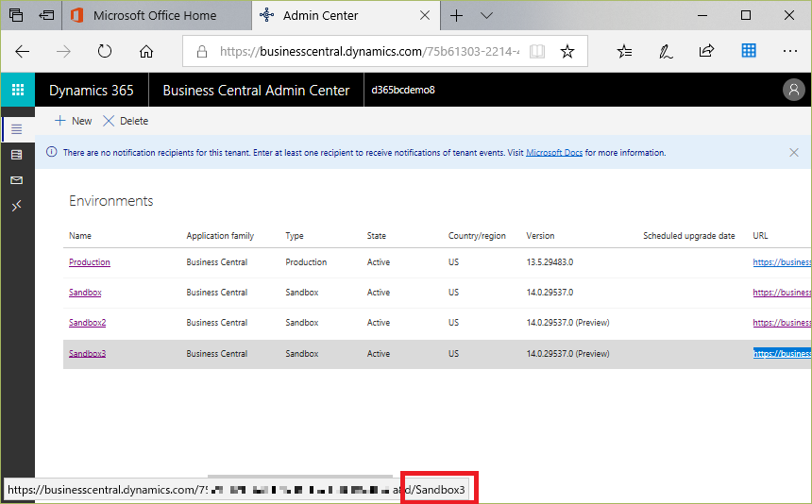Open the tabs you've set aside icon
The image size is (812, 504).
[16, 15]
